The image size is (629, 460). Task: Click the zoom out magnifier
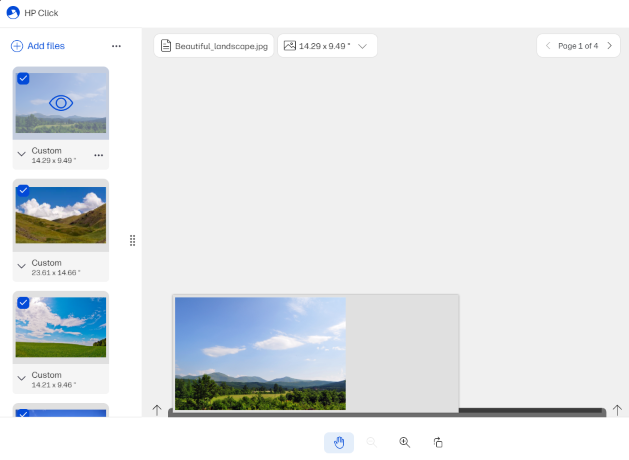tap(372, 442)
